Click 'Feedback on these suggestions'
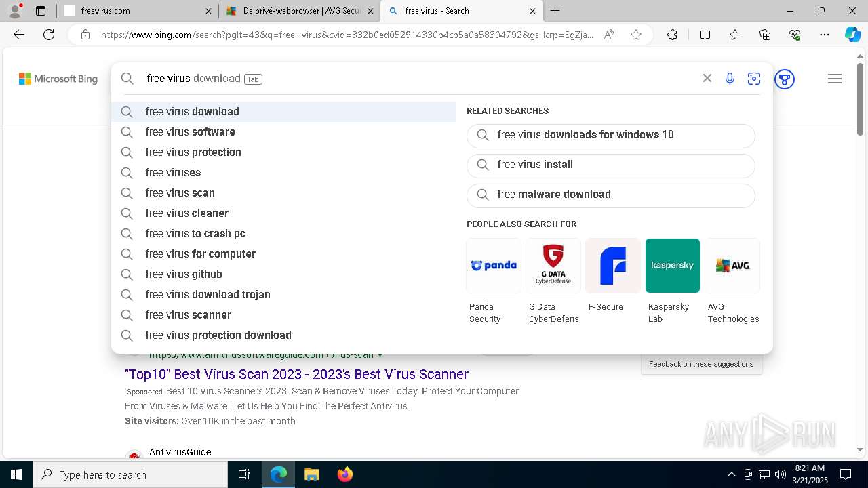The image size is (868, 488). coord(701,364)
